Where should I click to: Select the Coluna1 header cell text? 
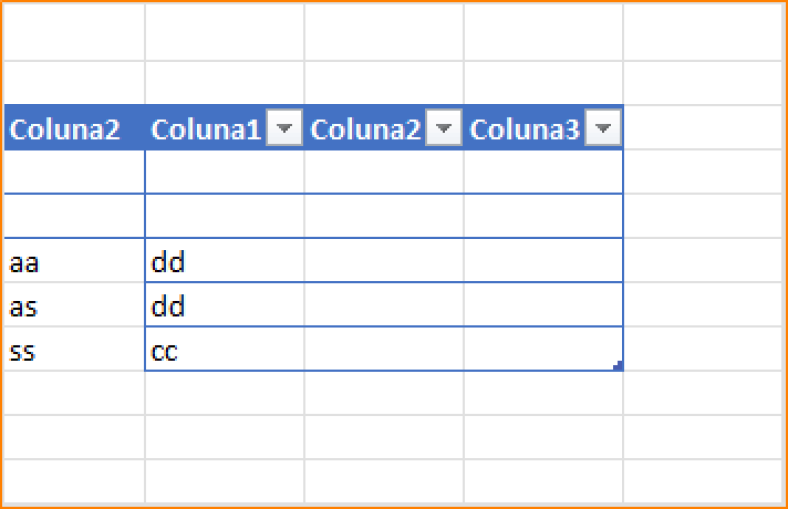(206, 129)
